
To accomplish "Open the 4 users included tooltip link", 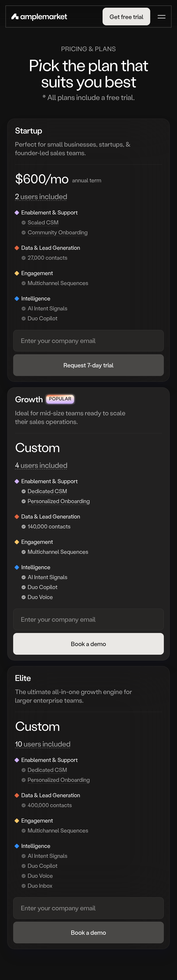I will [x=41, y=466].
